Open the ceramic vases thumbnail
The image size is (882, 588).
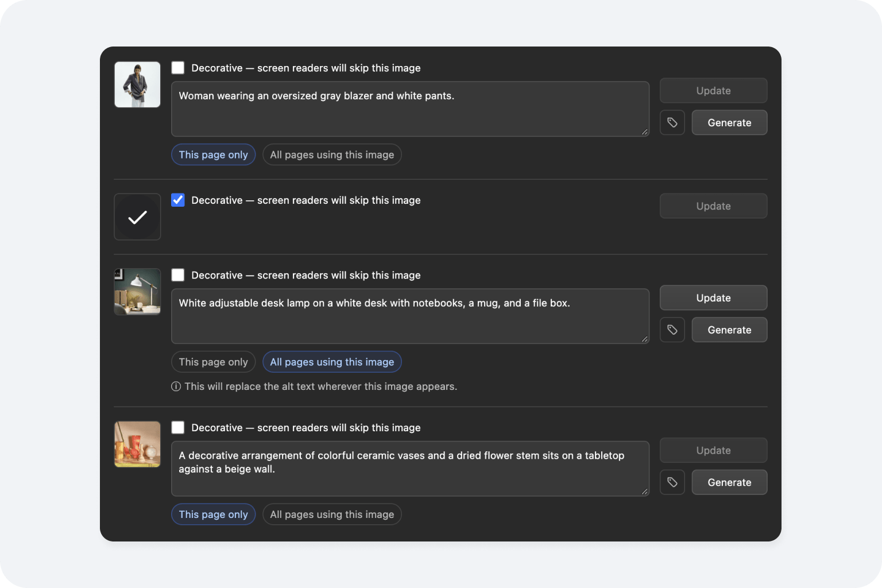137,444
